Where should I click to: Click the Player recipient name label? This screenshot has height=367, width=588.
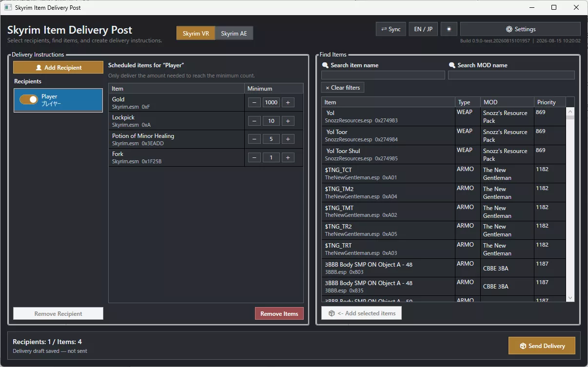click(x=49, y=97)
